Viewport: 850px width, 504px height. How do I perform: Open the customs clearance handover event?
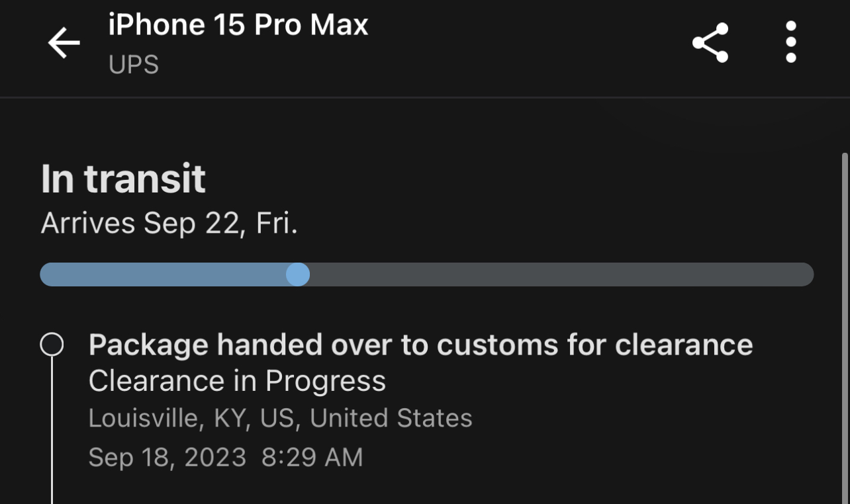click(x=420, y=345)
